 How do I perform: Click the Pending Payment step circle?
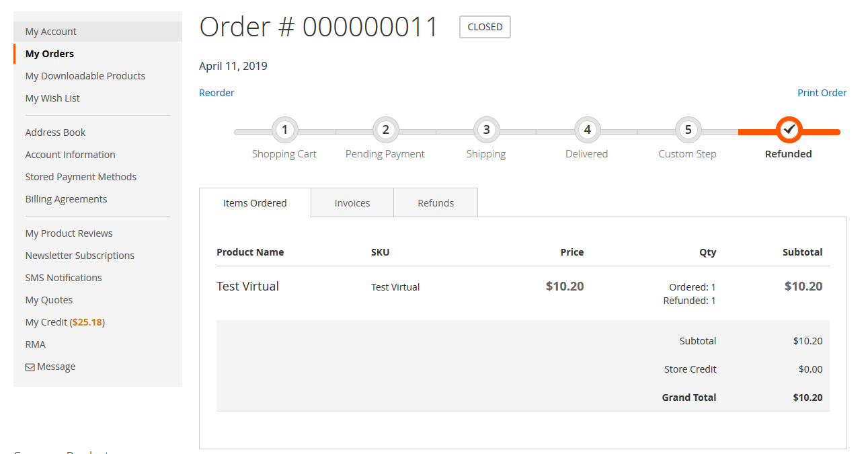tap(385, 129)
